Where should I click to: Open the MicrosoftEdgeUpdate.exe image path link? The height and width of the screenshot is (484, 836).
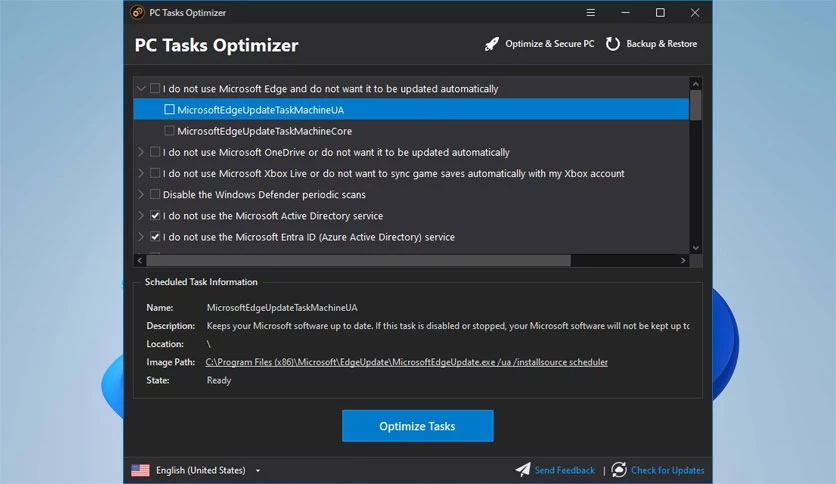tap(406, 362)
